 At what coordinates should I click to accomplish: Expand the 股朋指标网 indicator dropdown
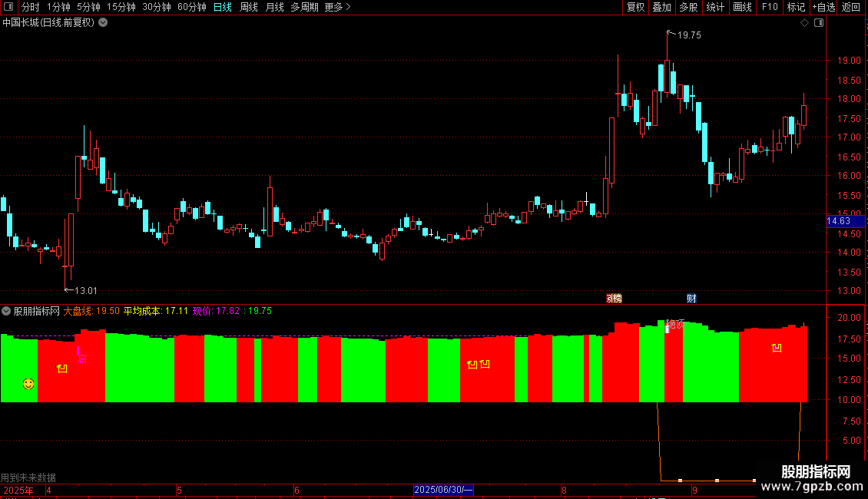[x=6, y=311]
